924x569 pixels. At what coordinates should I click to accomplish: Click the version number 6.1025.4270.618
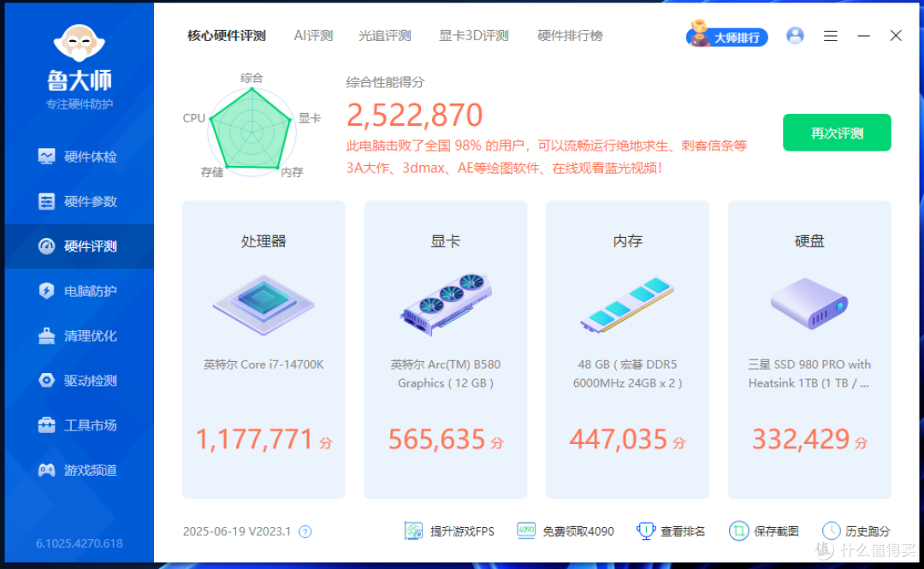pyautogui.click(x=80, y=543)
